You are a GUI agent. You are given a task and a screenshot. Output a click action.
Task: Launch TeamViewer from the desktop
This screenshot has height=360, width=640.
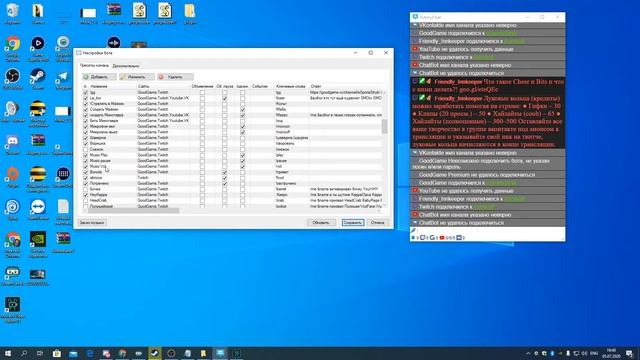(x=38, y=209)
